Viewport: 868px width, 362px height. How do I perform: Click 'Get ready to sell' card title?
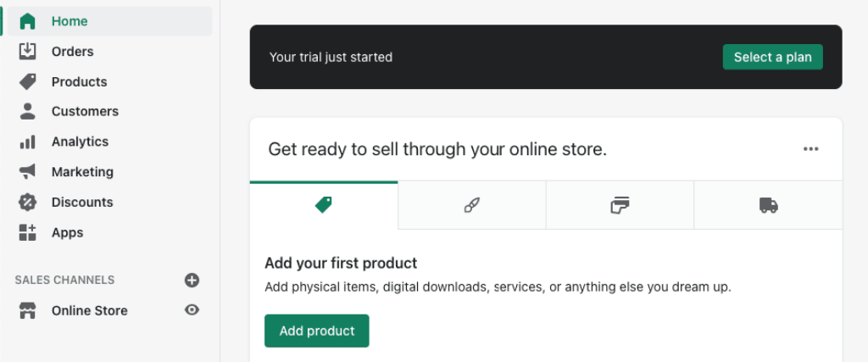click(x=437, y=149)
